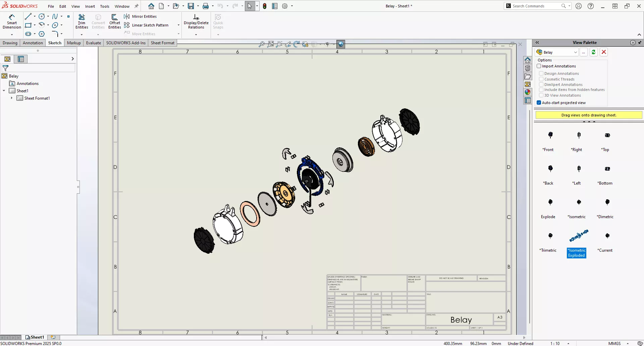
Task: Collapse the Sheet1 node in the tree
Action: tap(4, 91)
